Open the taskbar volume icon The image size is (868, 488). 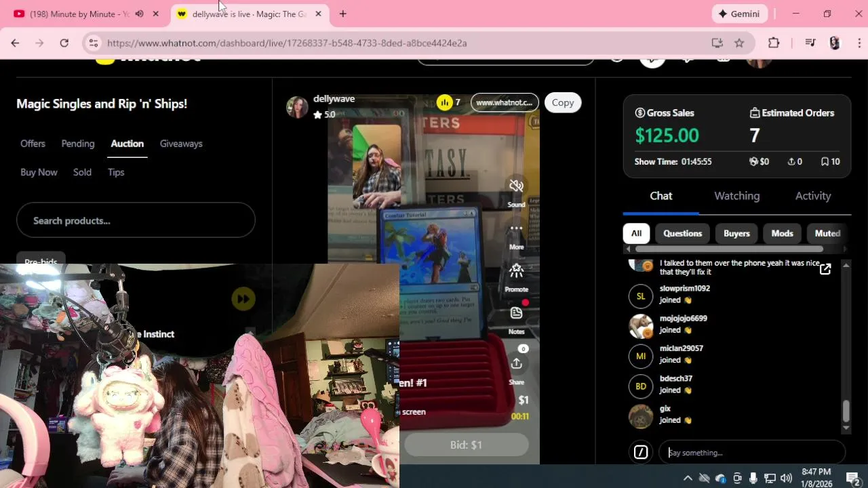[x=786, y=478]
